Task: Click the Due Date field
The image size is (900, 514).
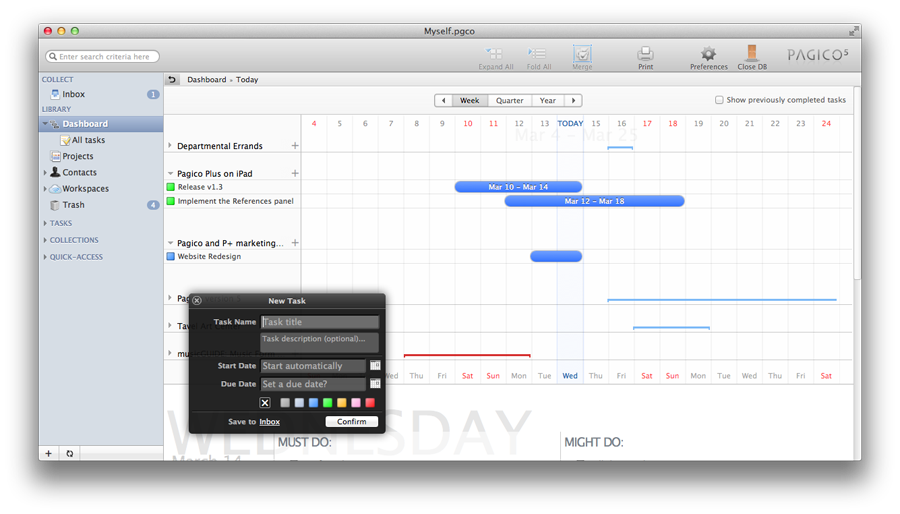Action: tap(313, 384)
